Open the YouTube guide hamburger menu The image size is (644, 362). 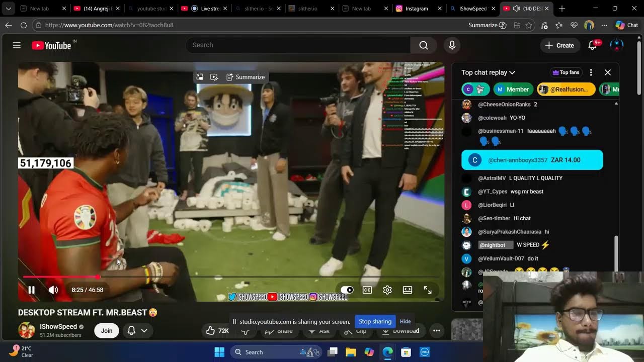[x=17, y=45]
